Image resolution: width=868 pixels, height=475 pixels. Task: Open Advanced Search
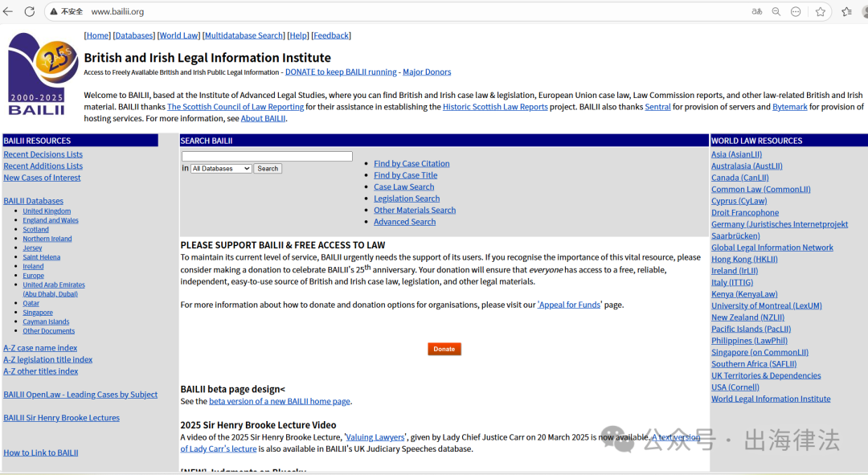[404, 222]
